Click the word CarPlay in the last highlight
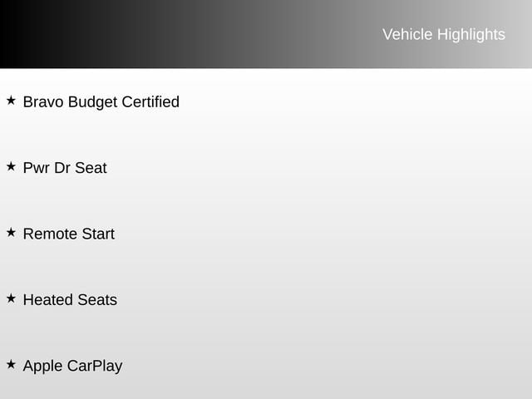 pos(95,367)
